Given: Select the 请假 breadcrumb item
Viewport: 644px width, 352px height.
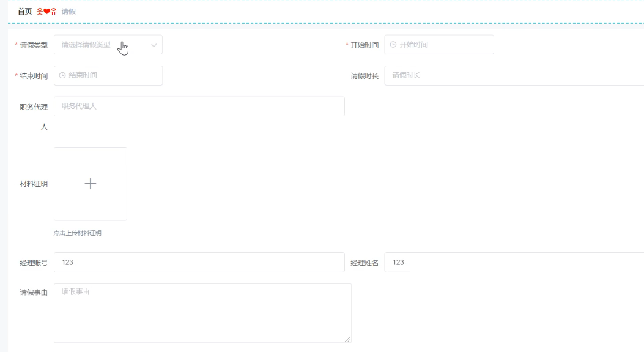Looking at the screenshot, I should coord(68,12).
